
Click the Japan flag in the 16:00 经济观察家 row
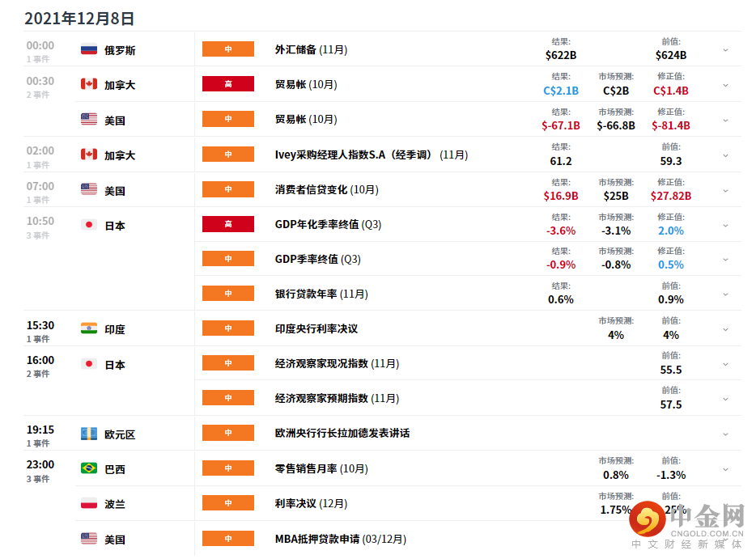click(x=89, y=364)
